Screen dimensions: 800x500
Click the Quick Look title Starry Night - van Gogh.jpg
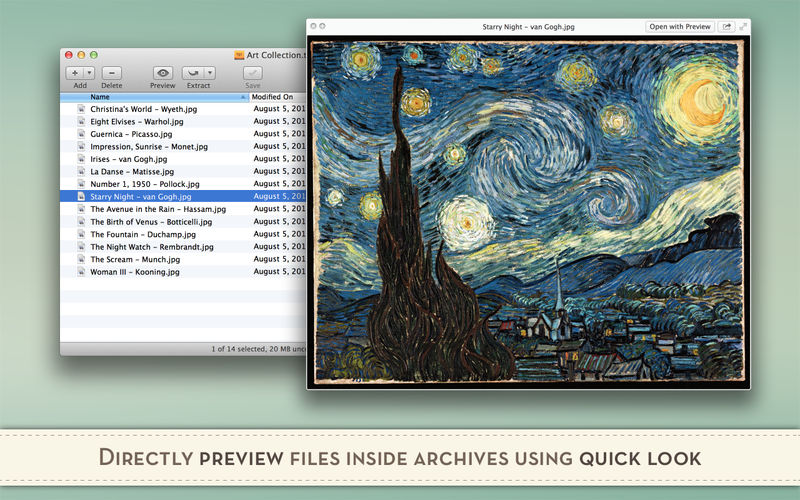(x=528, y=27)
